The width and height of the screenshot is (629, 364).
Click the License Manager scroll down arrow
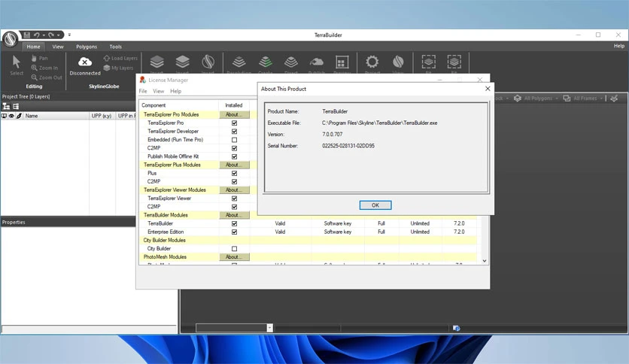(x=485, y=261)
